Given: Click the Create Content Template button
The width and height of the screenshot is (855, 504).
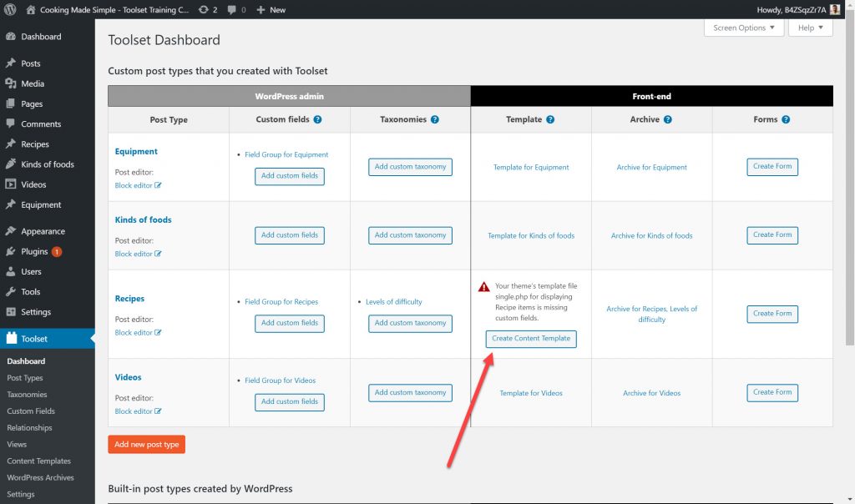Looking at the screenshot, I should (531, 338).
